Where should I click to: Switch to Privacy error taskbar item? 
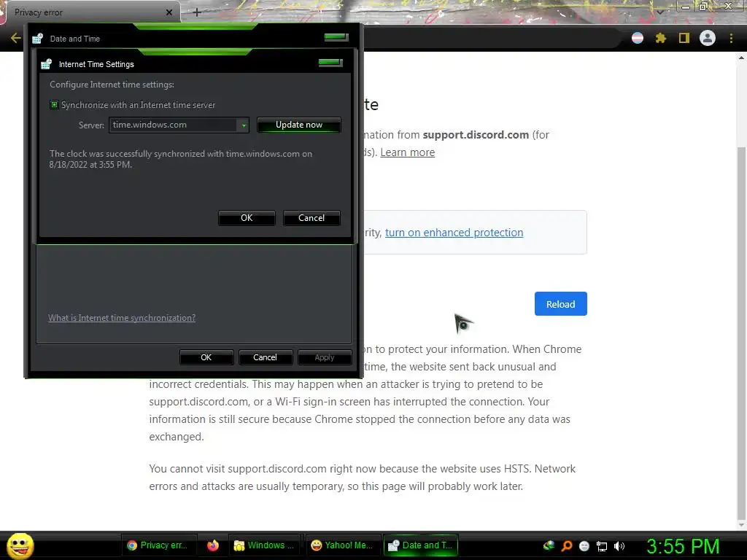(158, 545)
